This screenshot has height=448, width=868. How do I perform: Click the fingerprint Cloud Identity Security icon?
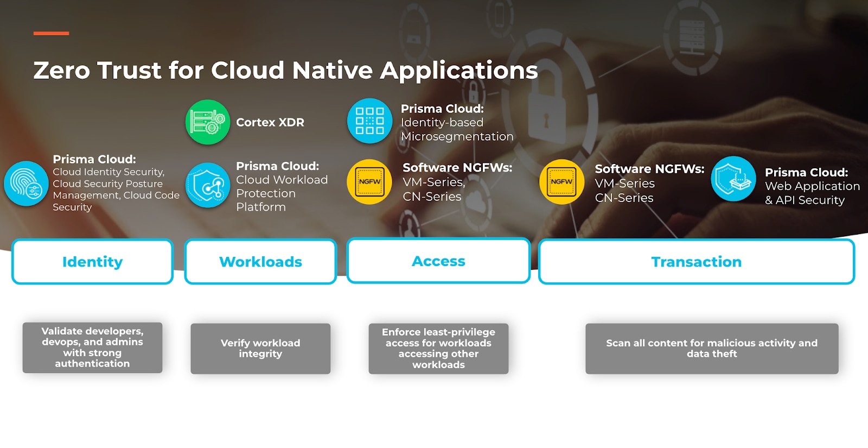point(26,184)
